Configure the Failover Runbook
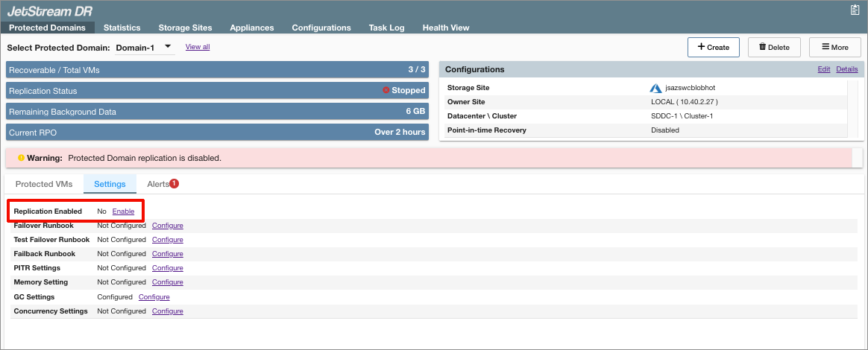The width and height of the screenshot is (868, 350). [x=167, y=226]
